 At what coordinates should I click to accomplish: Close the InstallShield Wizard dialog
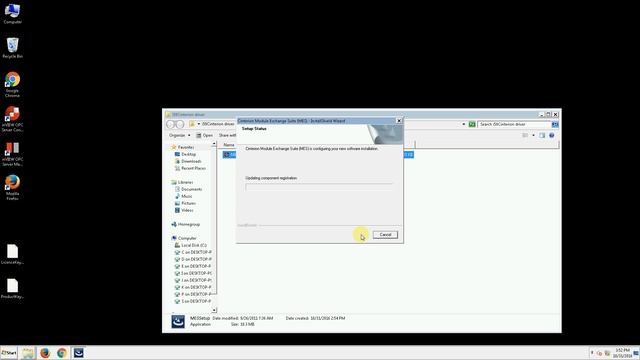pyautogui.click(x=399, y=121)
